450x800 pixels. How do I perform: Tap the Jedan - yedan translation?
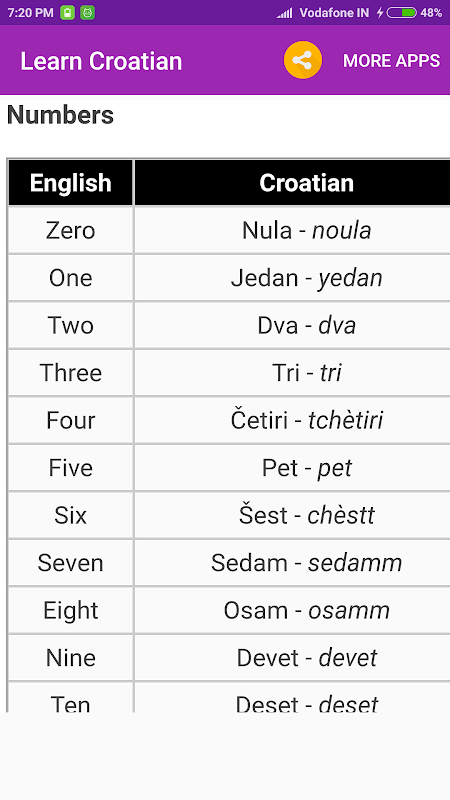(306, 278)
